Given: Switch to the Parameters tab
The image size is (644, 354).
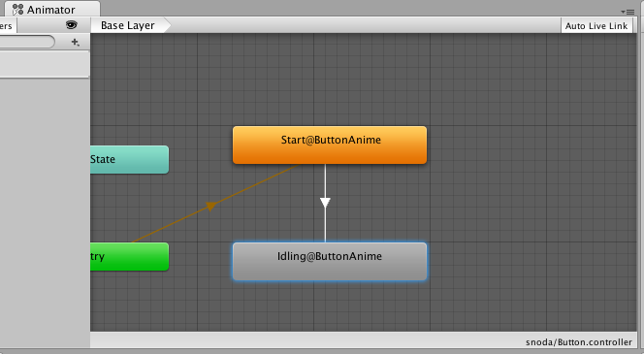Looking at the screenshot, I should pyautogui.click(x=8, y=26).
